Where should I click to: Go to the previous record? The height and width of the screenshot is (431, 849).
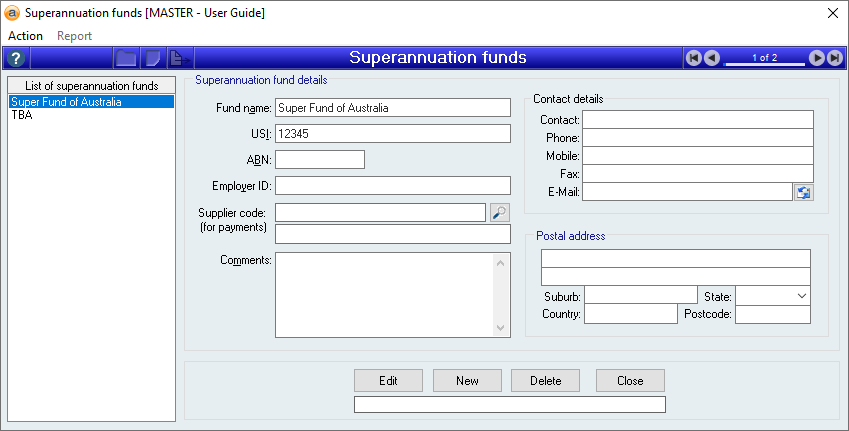coord(711,58)
